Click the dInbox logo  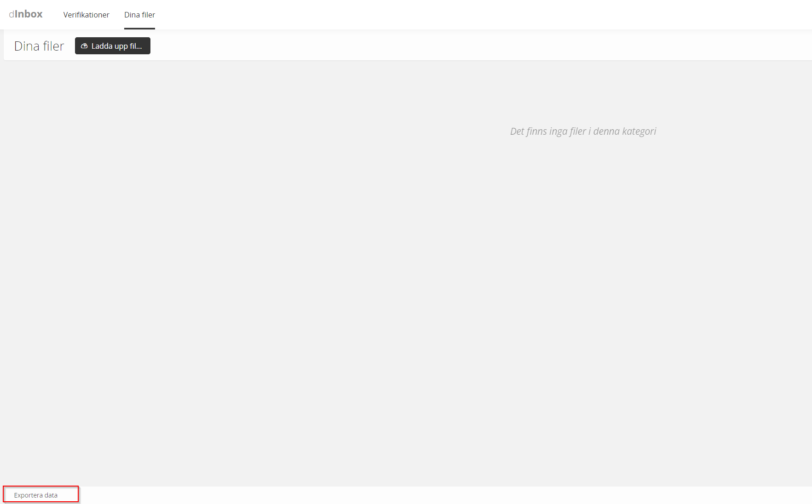pos(26,14)
